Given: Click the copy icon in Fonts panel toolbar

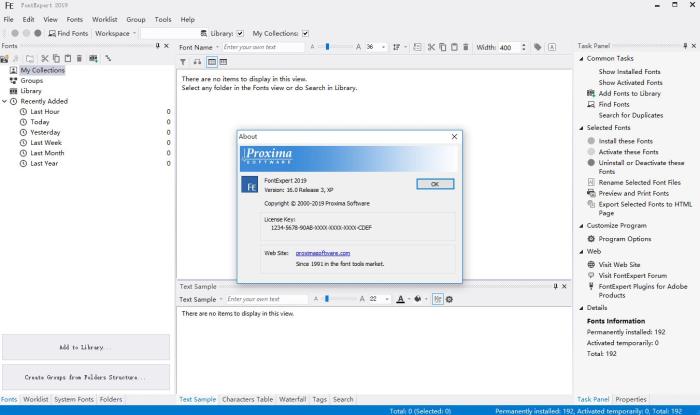Looking at the screenshot, I should tap(56, 58).
